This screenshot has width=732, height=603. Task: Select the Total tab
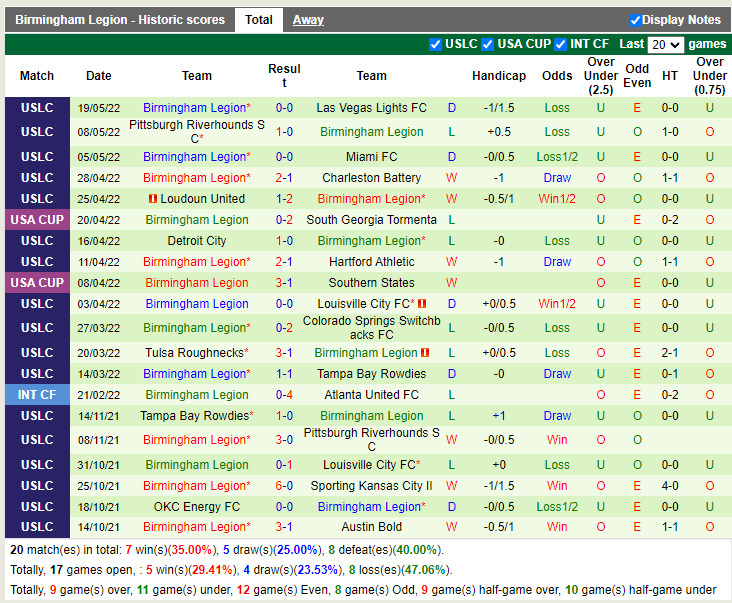(259, 20)
